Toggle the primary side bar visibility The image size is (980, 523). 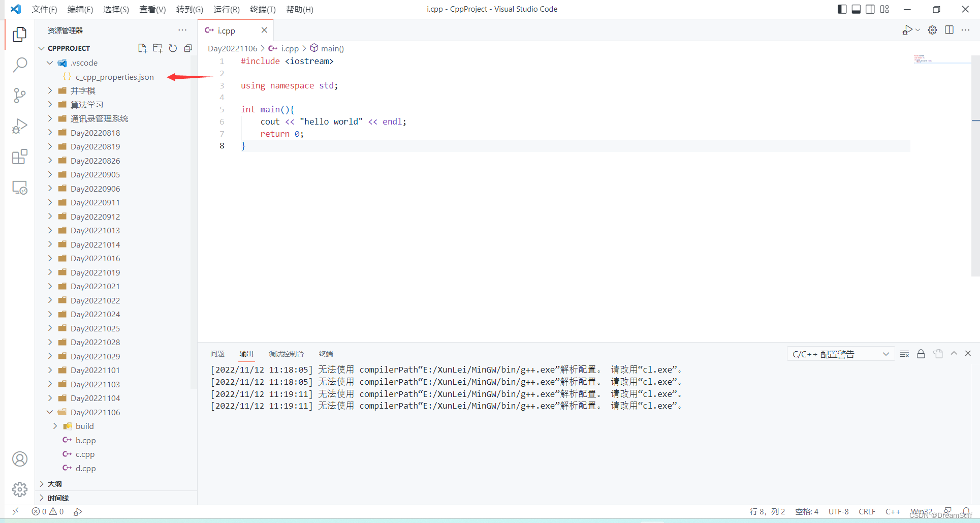842,9
